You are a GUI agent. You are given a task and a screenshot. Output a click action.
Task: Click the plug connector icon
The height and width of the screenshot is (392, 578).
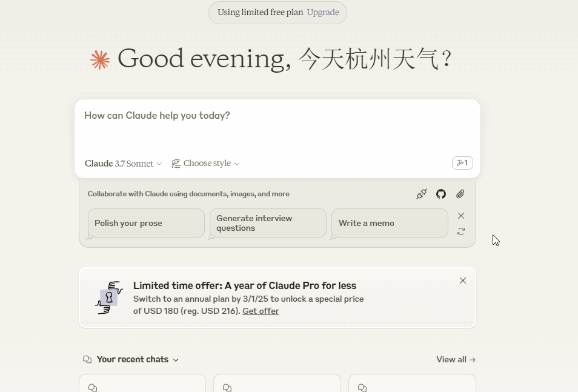(x=422, y=194)
